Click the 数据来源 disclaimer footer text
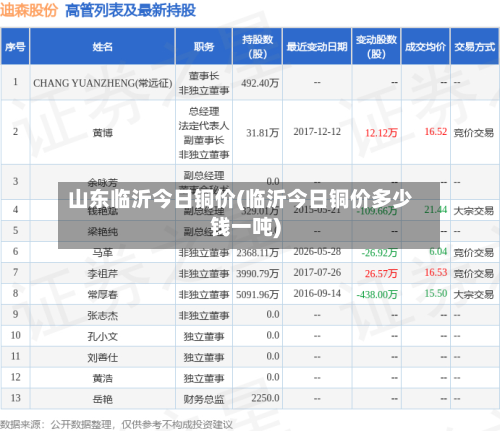This screenshot has height=431, width=500. [116, 425]
